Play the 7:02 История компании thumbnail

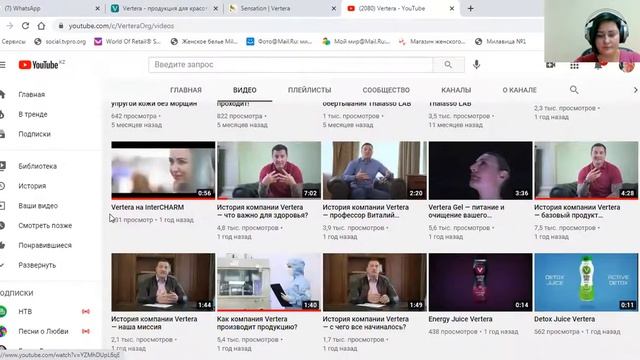[x=269, y=171]
